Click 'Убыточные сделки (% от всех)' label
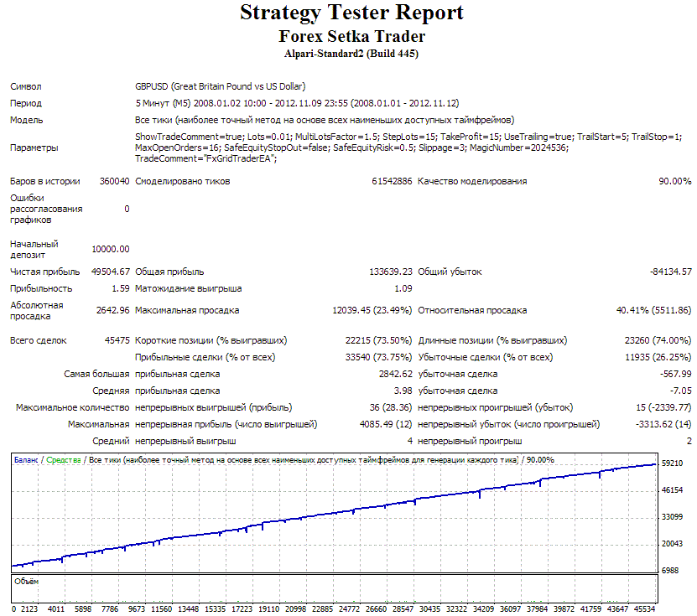The width and height of the screenshot is (697, 616). (486, 358)
